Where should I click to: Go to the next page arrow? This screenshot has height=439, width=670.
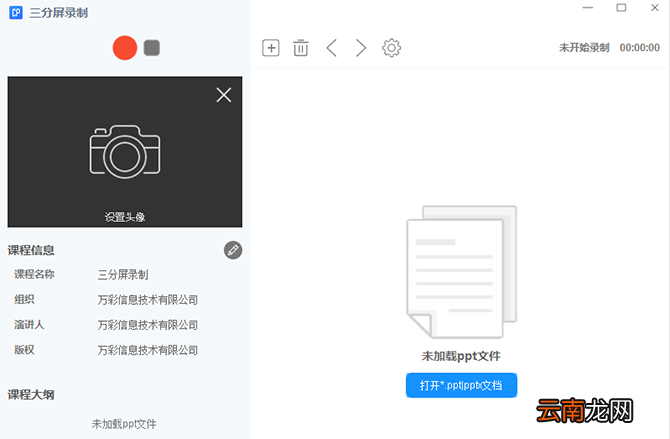(361, 47)
